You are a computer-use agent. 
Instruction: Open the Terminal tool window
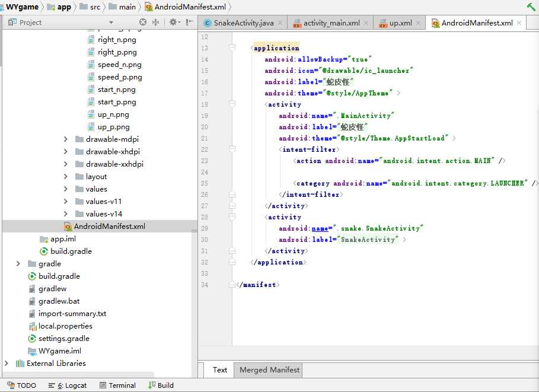(x=117, y=385)
